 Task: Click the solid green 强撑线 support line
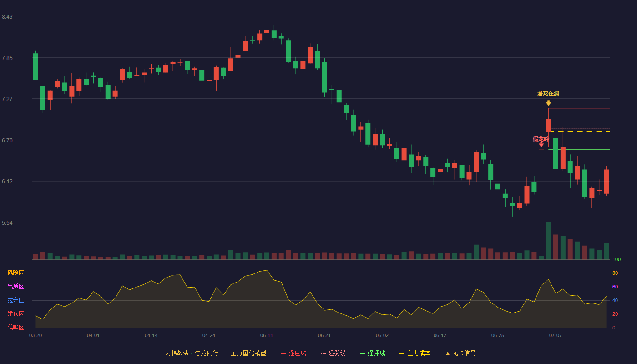(579, 149)
